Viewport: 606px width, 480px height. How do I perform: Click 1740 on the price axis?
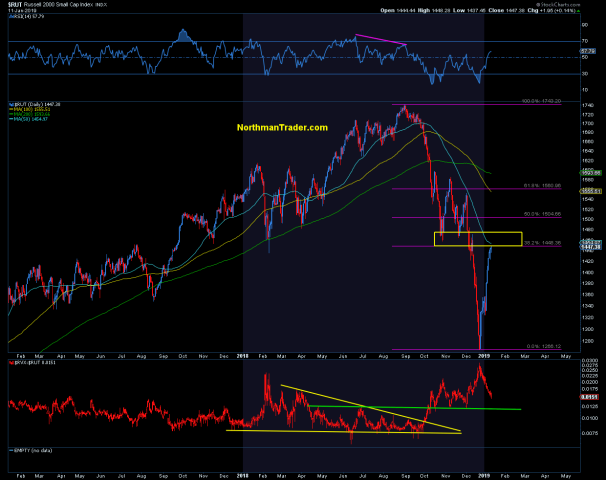click(x=588, y=106)
